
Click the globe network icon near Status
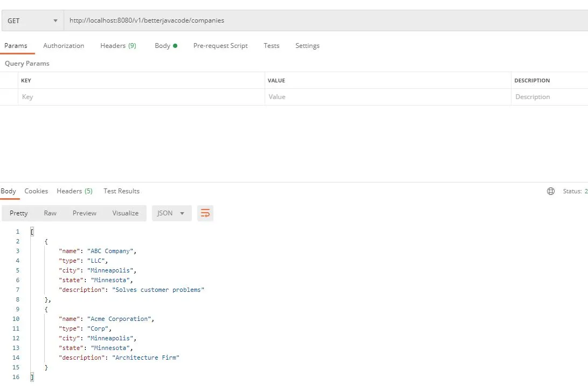point(550,191)
